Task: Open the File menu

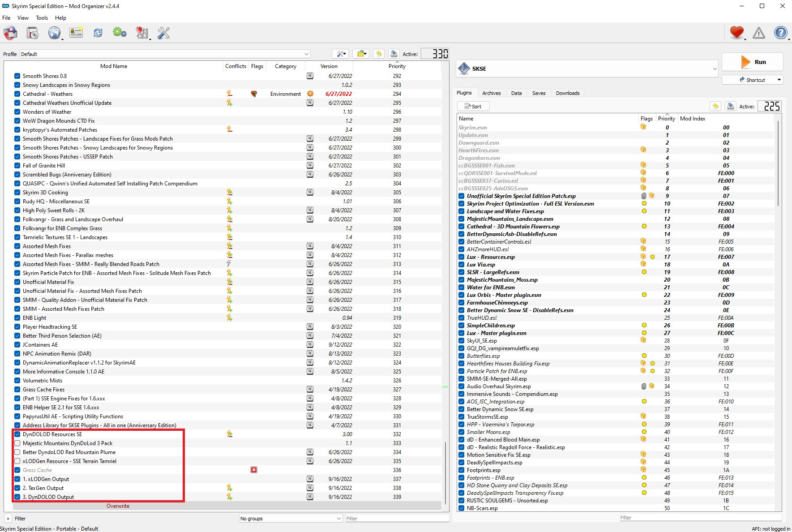Action: (x=6, y=18)
